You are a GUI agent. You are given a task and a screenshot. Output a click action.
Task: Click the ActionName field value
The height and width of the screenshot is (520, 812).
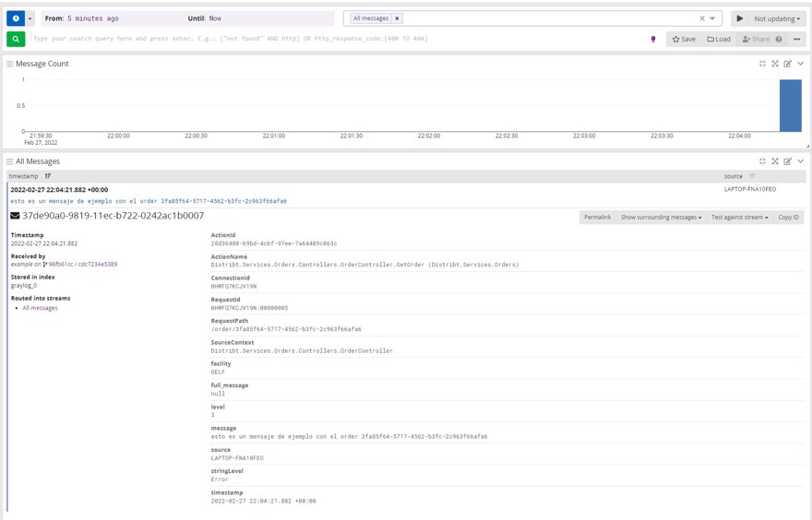click(364, 265)
